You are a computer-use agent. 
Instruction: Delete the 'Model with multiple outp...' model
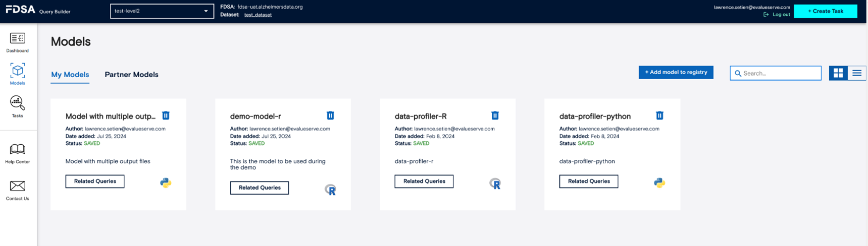pyautogui.click(x=166, y=115)
